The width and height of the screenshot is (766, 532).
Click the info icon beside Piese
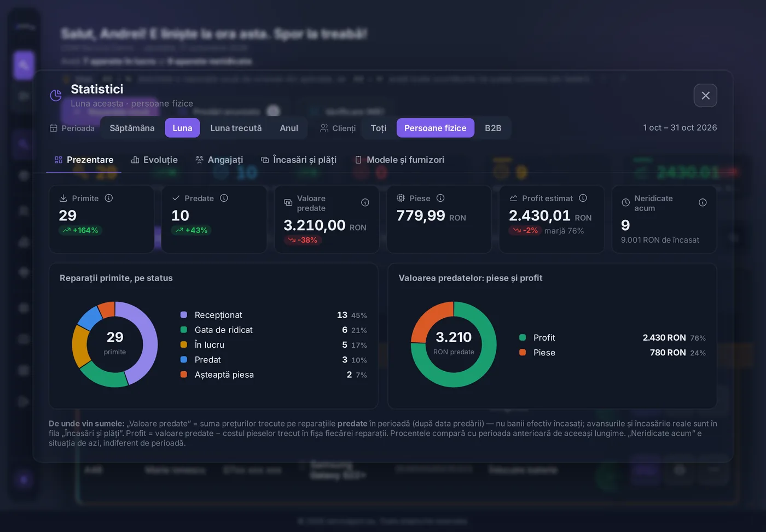pyautogui.click(x=440, y=198)
